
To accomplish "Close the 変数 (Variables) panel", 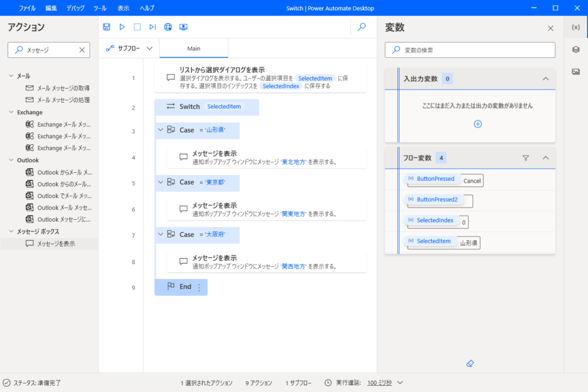I will click(x=551, y=28).
